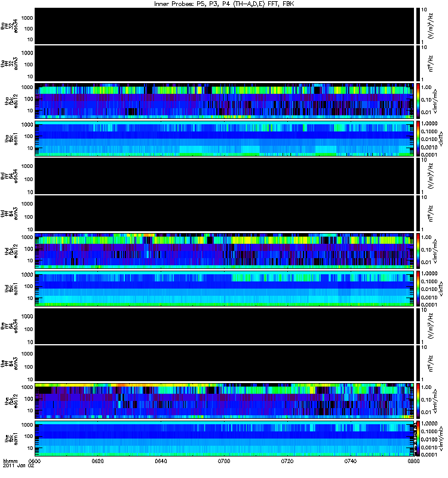
Task: Click the empty black tha fff scm3 panel
Action: 224,63
